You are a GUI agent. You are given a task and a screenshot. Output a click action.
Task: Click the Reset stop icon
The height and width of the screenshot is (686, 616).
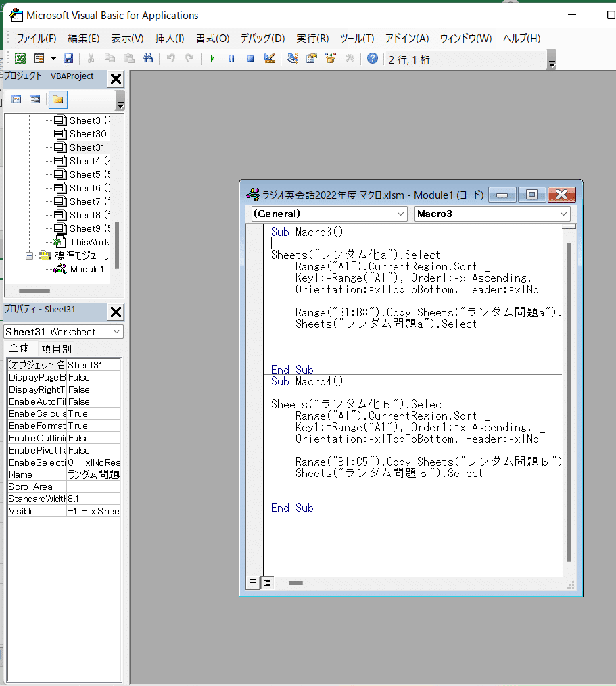(250, 58)
